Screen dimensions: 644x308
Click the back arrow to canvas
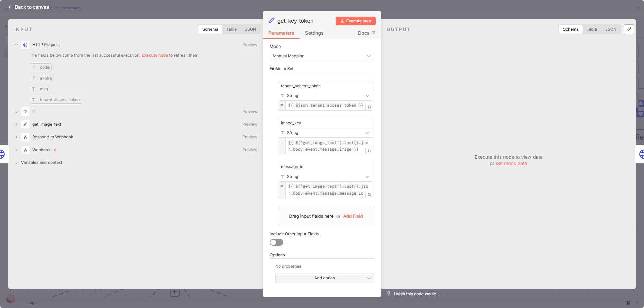(x=10, y=7)
